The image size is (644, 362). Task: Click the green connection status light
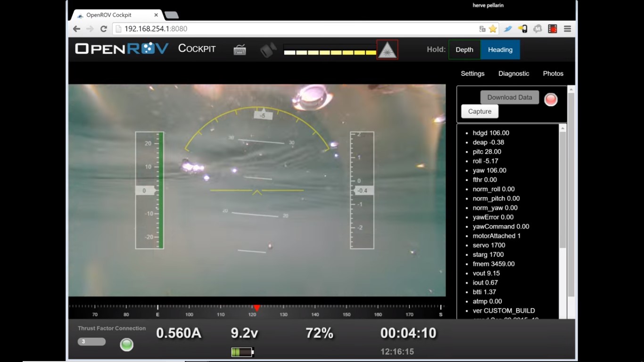pos(126,345)
